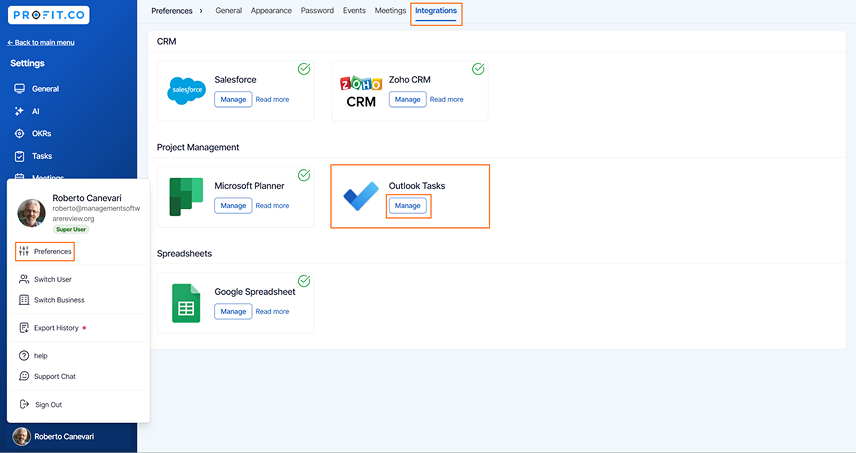Open General settings monitor icon
The height and width of the screenshot is (453, 856).
pos(20,88)
